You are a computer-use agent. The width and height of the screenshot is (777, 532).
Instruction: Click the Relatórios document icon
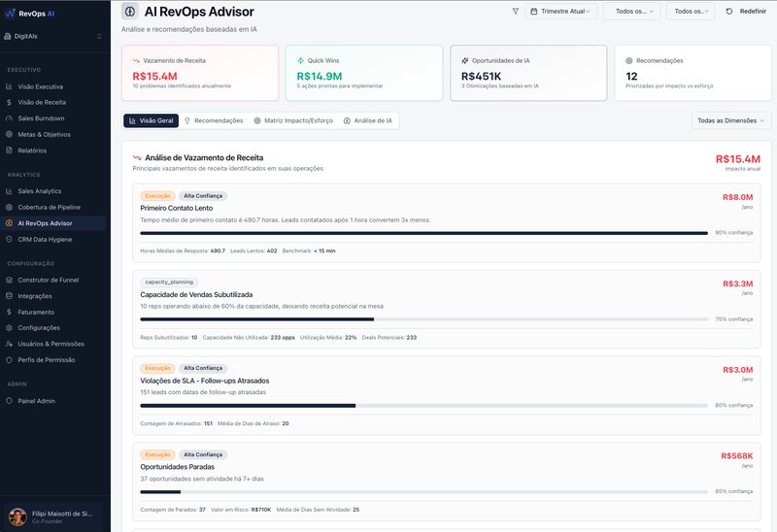(x=9, y=150)
